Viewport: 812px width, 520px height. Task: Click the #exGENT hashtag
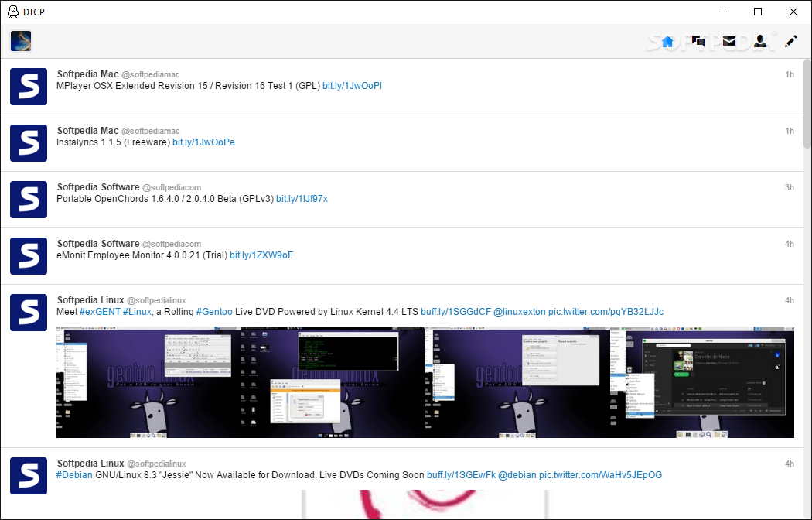tap(100, 312)
